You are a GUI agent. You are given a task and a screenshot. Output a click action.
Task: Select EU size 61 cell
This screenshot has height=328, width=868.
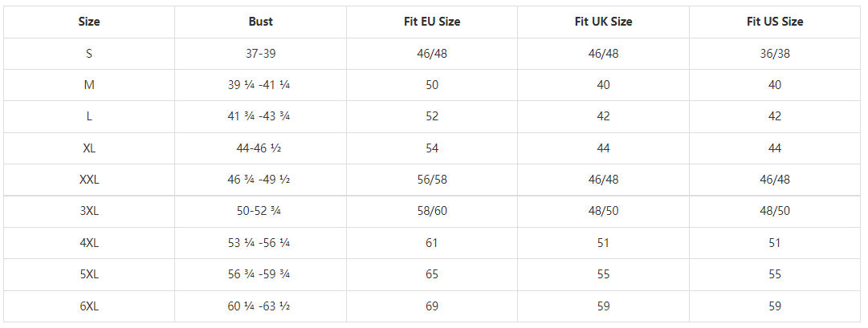point(432,243)
